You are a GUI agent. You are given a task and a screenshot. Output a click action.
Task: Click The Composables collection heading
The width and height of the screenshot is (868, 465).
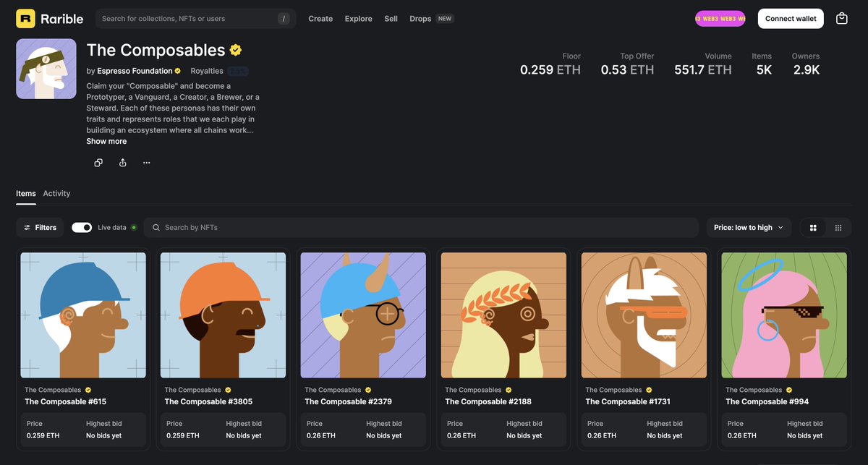tap(156, 50)
